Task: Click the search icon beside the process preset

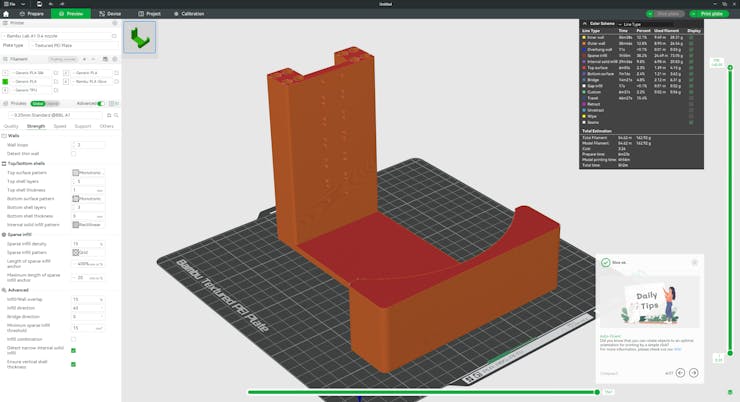Action: coord(116,115)
